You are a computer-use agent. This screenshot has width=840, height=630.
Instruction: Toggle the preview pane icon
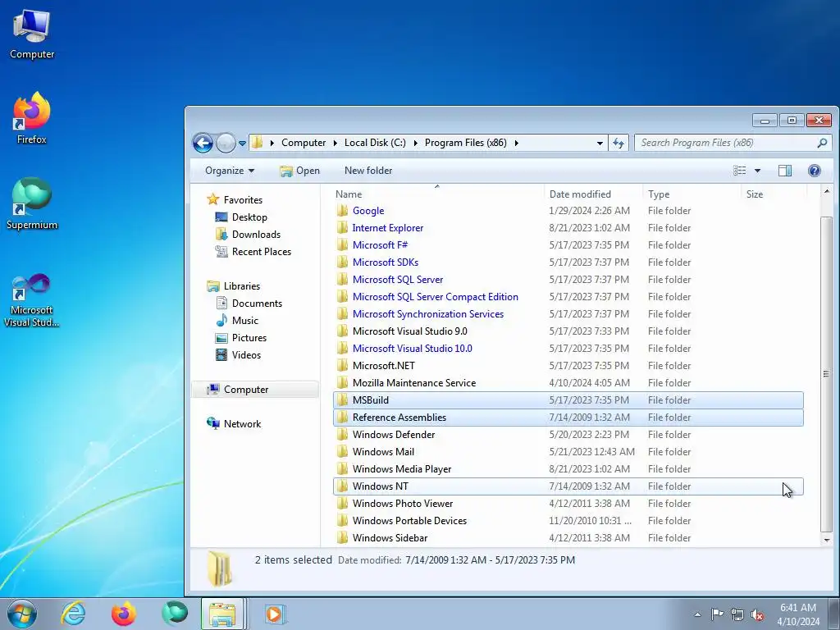785,171
